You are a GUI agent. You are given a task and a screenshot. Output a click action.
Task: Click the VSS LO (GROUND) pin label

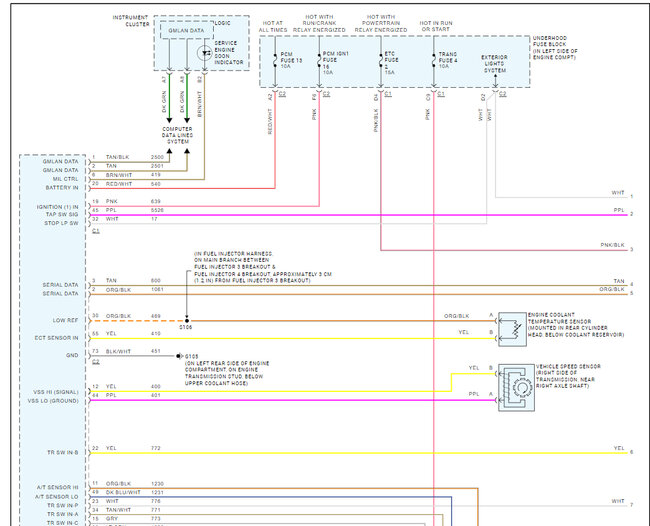coord(53,401)
